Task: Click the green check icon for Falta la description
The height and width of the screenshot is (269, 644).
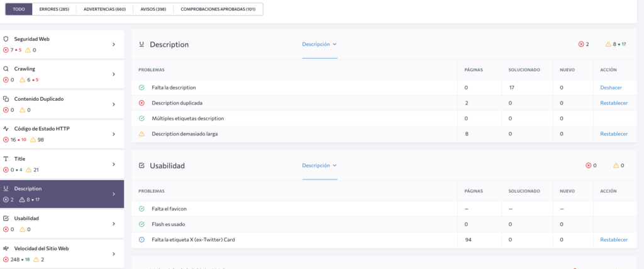Action: coord(142,88)
